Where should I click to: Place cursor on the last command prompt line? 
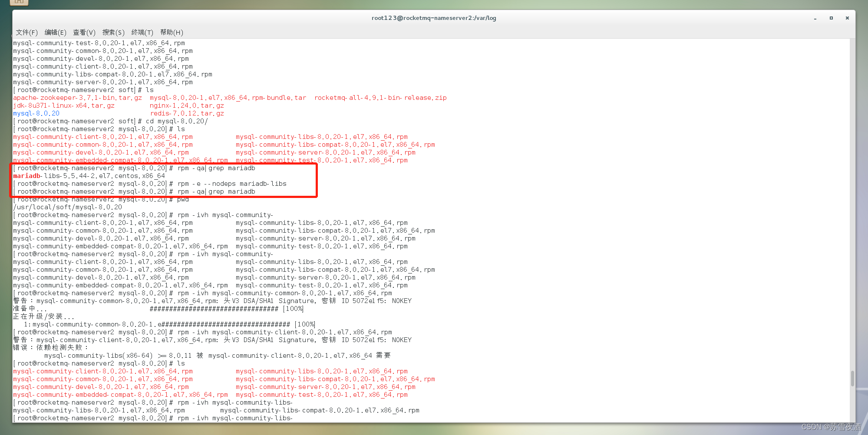152,418
